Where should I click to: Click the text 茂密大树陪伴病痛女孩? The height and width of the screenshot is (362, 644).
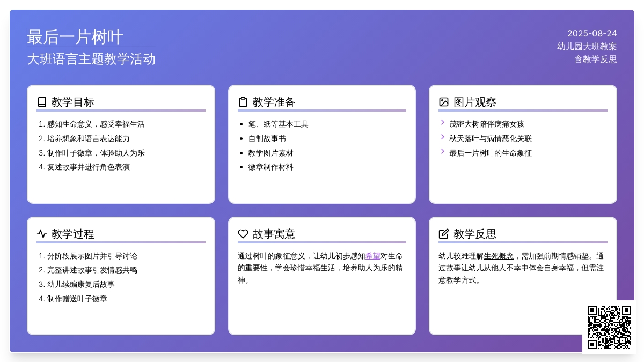point(487,124)
